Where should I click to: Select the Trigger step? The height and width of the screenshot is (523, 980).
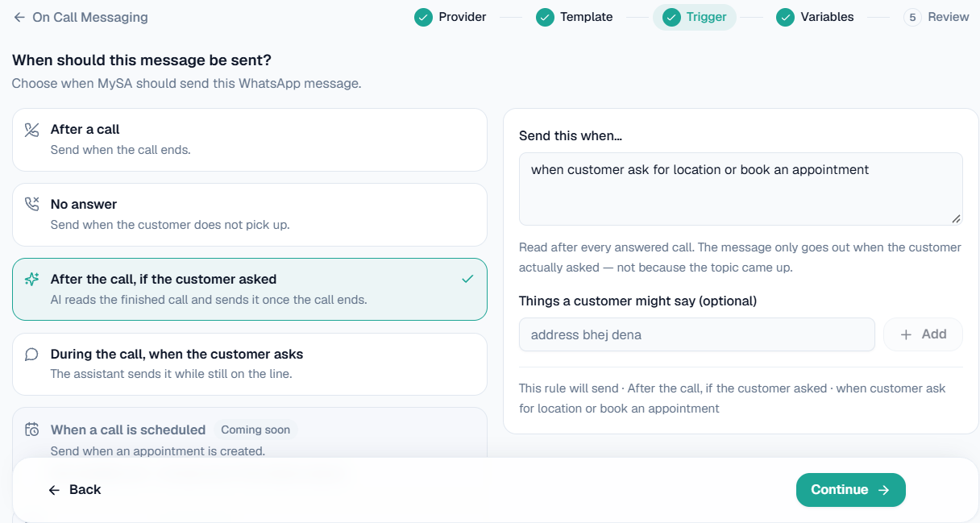coord(695,17)
